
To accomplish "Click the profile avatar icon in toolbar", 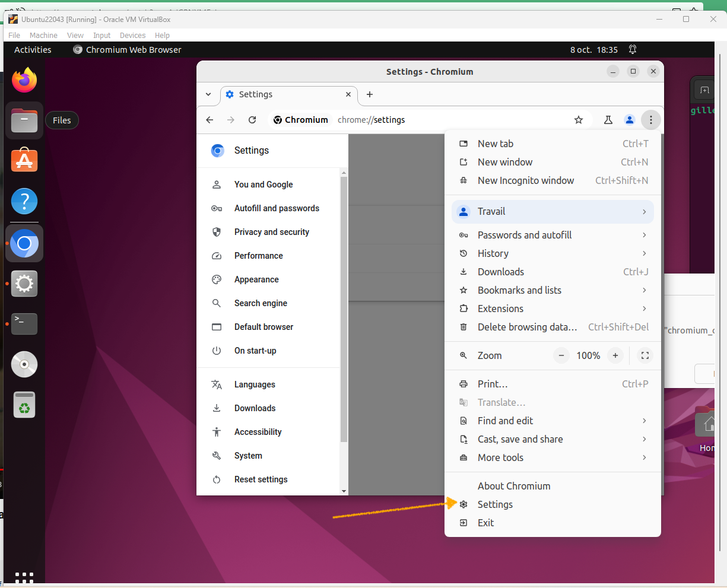I will pos(630,120).
